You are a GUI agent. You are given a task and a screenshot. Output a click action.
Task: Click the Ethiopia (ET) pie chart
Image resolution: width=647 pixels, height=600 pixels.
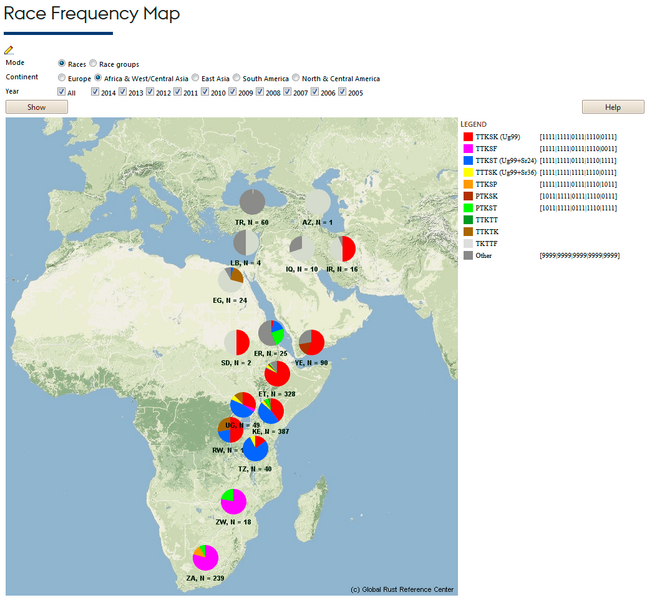[x=277, y=374]
